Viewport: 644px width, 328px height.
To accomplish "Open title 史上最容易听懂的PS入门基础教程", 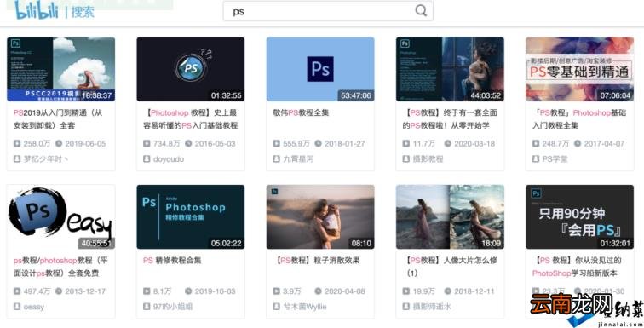I will (191, 119).
